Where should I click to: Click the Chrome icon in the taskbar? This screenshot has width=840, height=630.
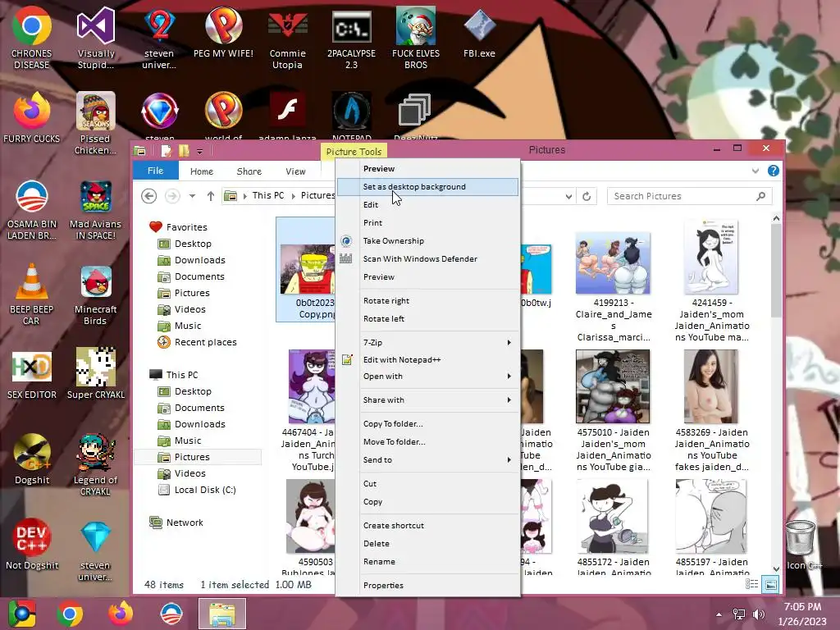70,614
